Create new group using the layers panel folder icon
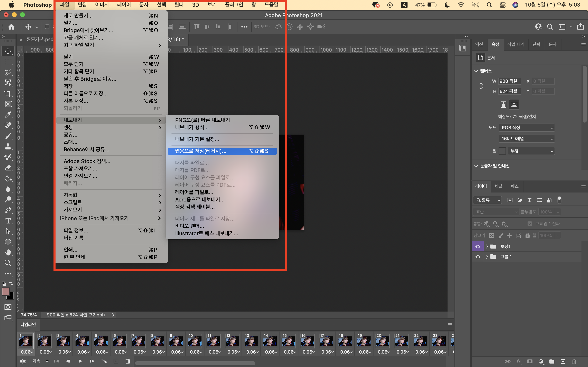Image resolution: width=588 pixels, height=367 pixels. point(551,361)
